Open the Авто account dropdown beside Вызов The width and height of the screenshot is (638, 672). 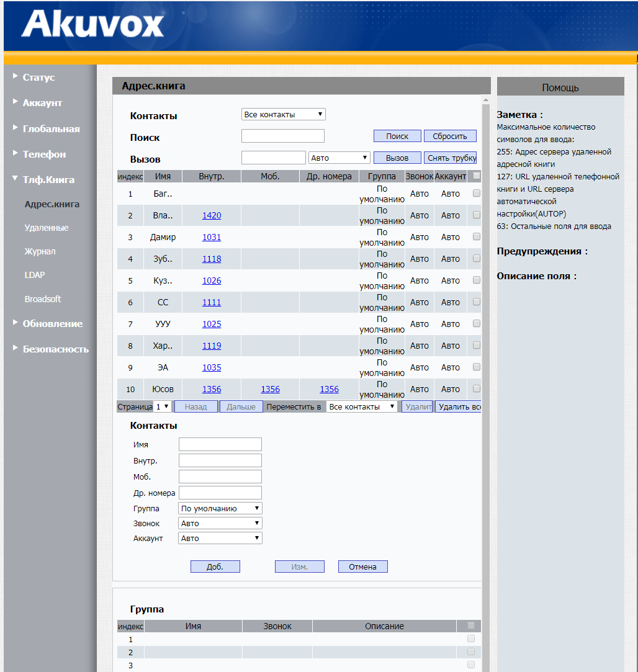(339, 158)
